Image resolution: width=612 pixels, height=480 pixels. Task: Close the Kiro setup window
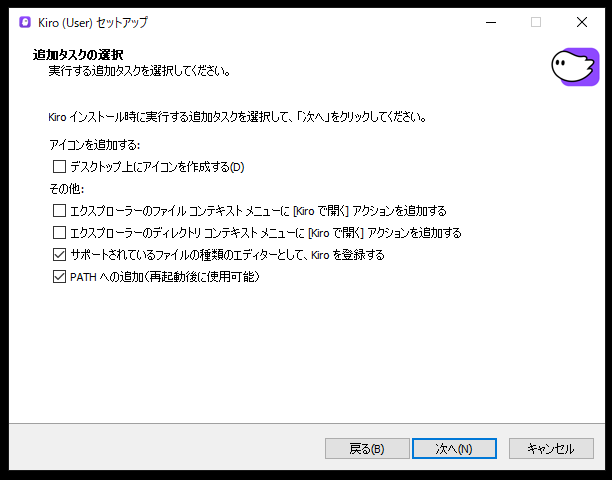[x=581, y=22]
